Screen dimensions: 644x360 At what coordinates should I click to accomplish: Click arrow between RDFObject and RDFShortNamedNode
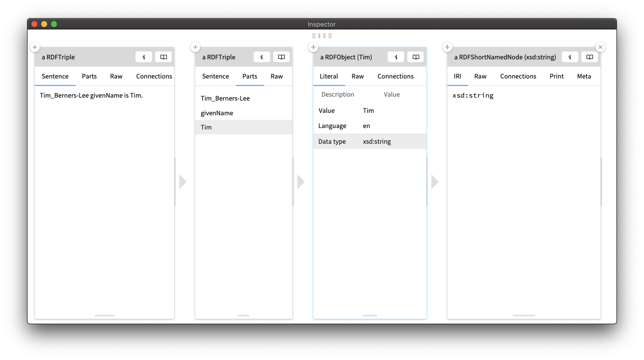point(435,181)
